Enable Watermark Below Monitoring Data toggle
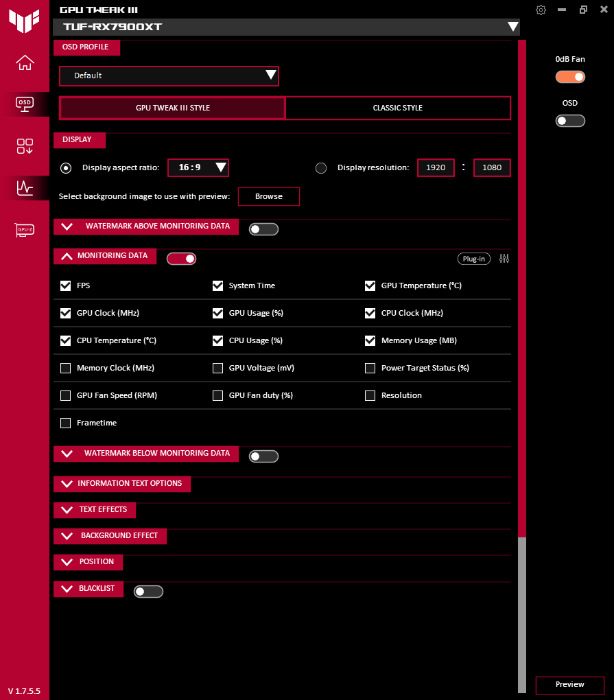The image size is (614, 700). coord(263,456)
